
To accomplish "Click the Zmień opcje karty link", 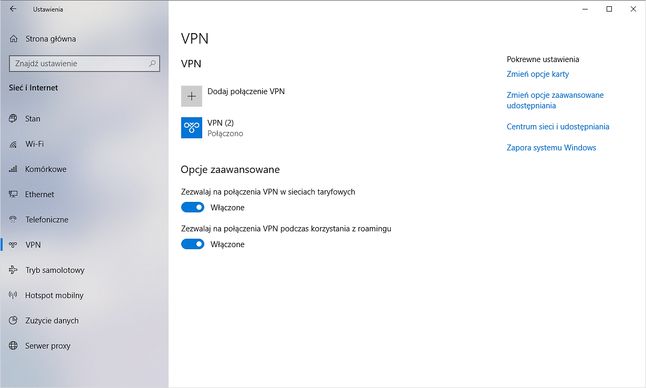I will [538, 74].
